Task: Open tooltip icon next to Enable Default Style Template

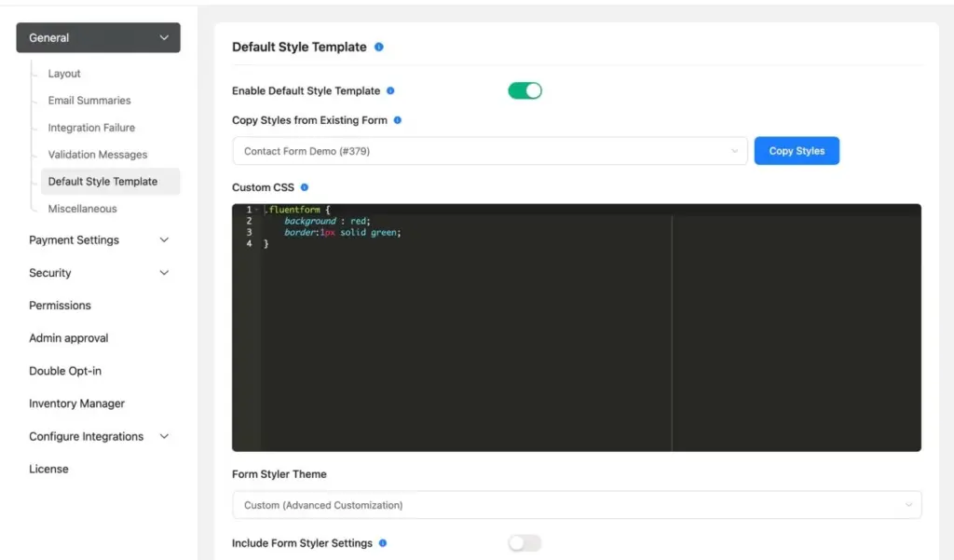Action: [x=392, y=91]
